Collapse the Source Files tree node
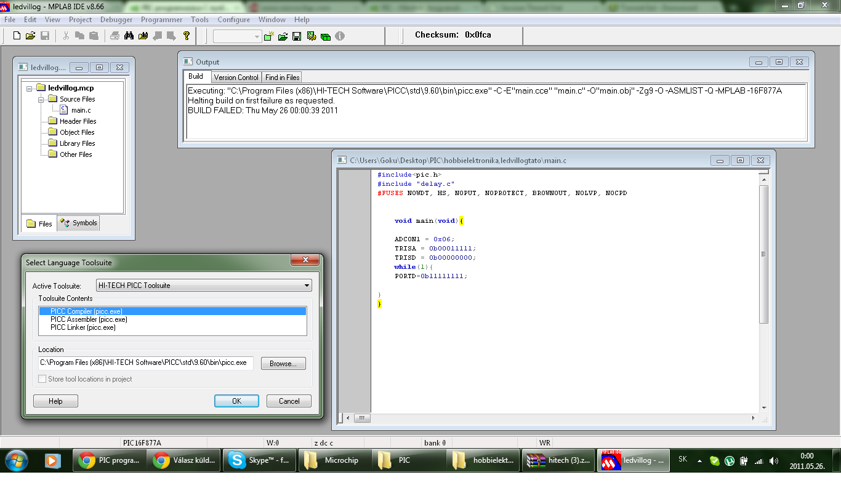 (x=41, y=99)
